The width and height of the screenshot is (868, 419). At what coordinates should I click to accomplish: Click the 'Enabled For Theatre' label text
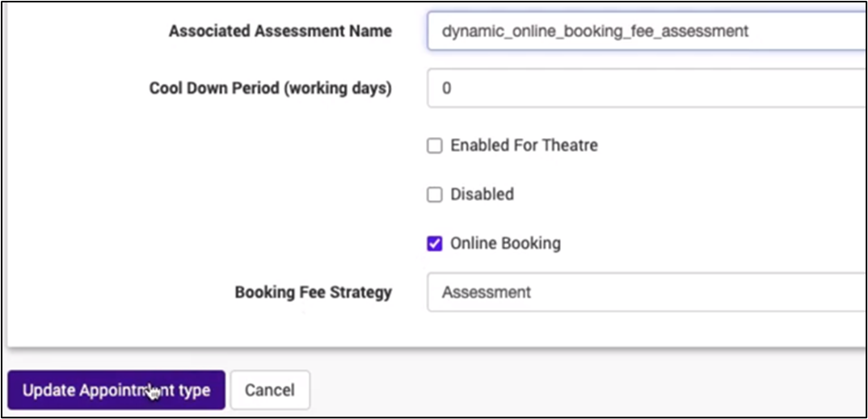tap(524, 146)
